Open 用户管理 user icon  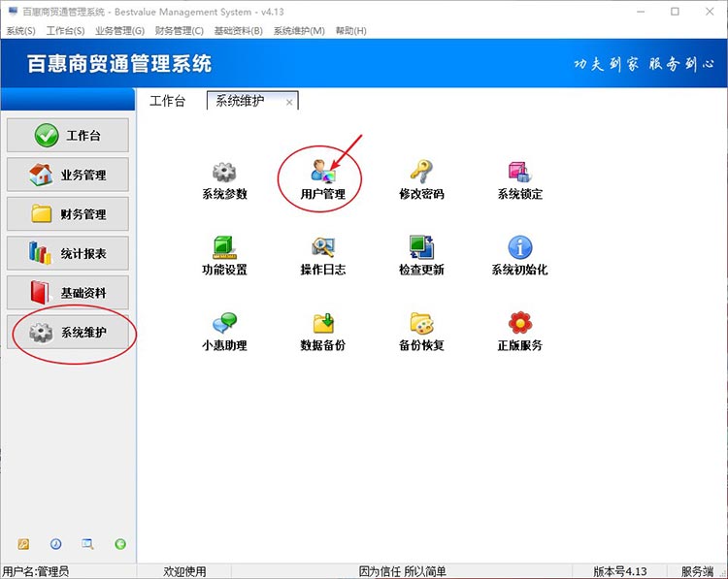[x=322, y=172]
